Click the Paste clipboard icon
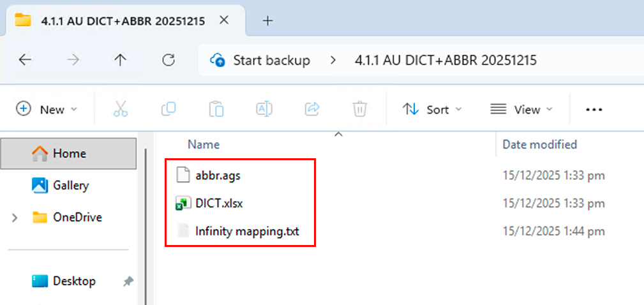Viewport: 644px width, 305px height. pos(216,110)
